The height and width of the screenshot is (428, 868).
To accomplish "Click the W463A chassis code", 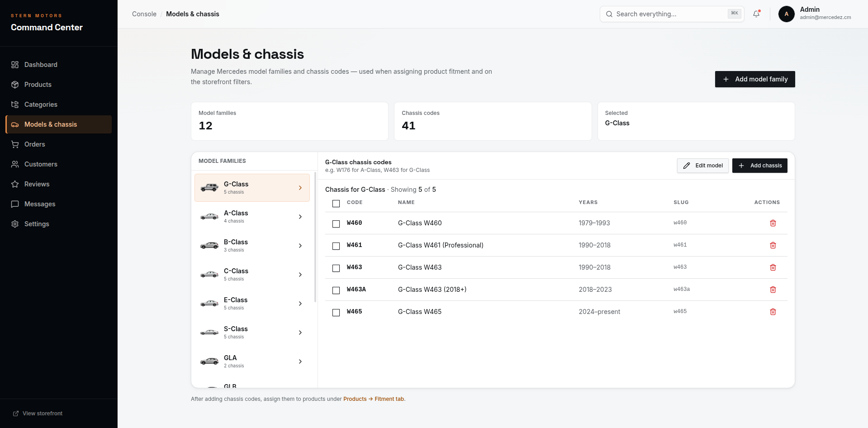I will coord(356,290).
